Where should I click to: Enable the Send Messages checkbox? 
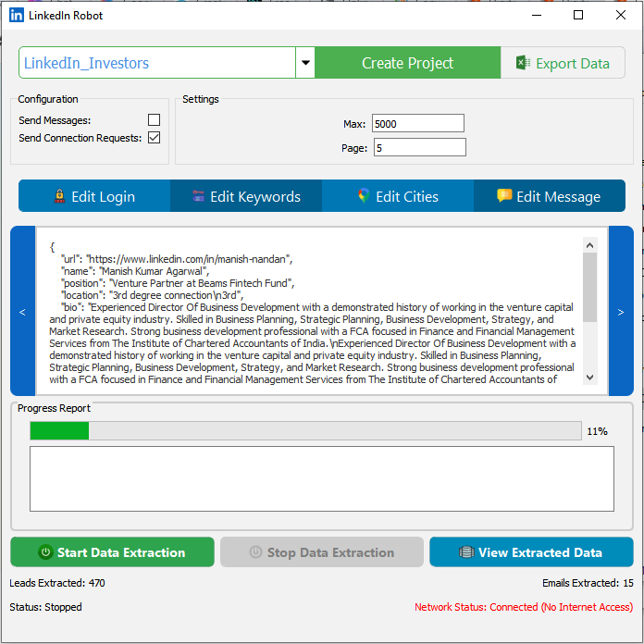(154, 120)
